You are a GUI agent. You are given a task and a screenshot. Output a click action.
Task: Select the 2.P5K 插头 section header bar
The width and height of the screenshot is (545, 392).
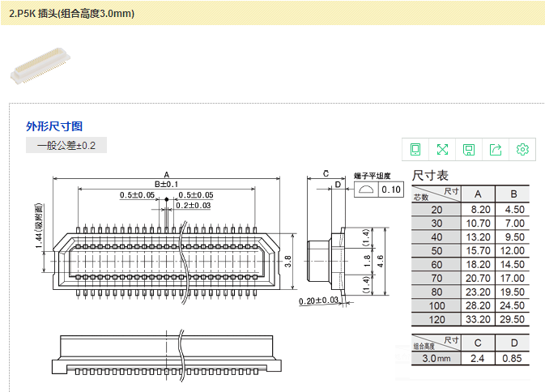[x=272, y=13]
